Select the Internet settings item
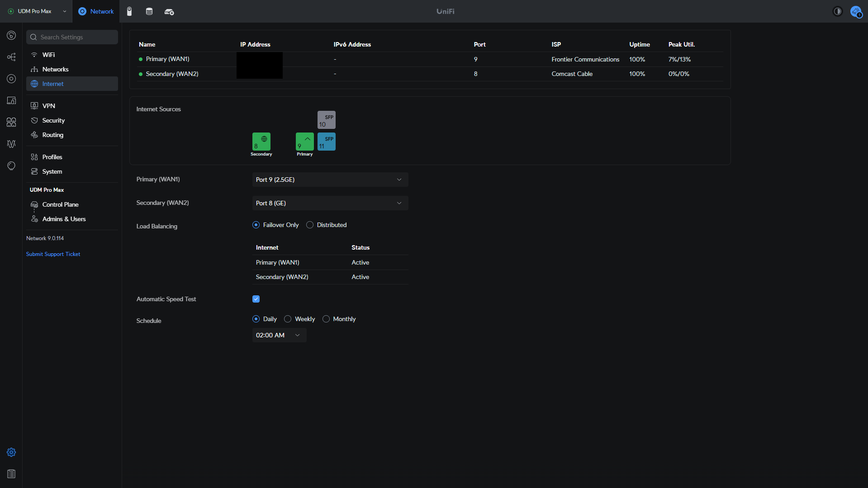This screenshot has width=868, height=488. pos(72,84)
